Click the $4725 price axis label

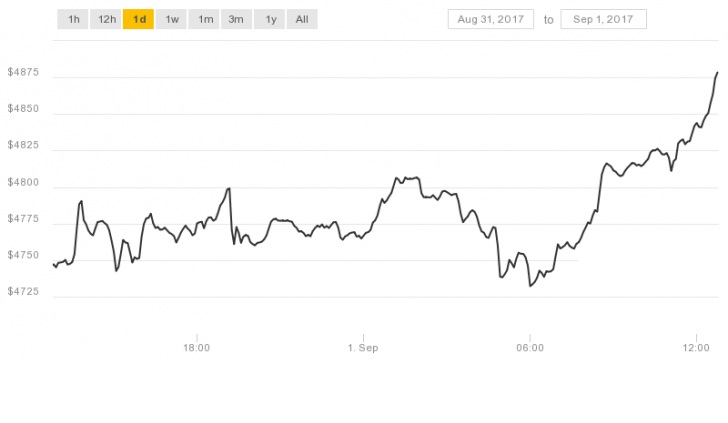click(23, 292)
